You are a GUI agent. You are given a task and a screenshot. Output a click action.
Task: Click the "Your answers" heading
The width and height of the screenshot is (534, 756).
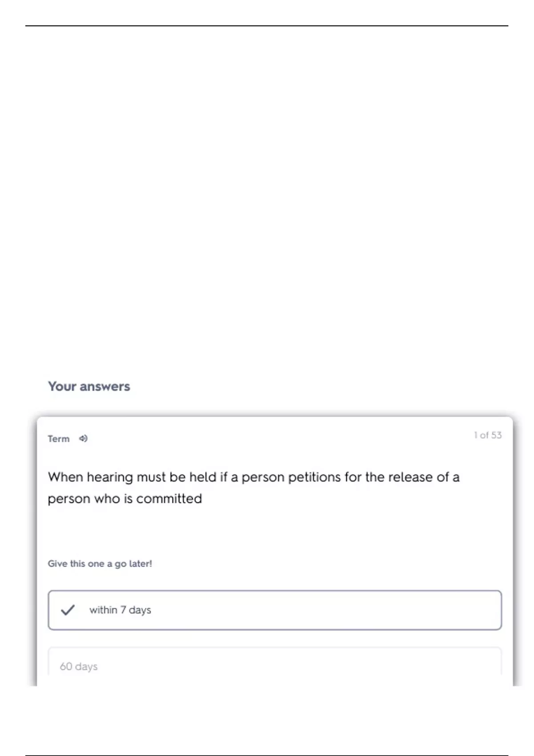(x=89, y=386)
